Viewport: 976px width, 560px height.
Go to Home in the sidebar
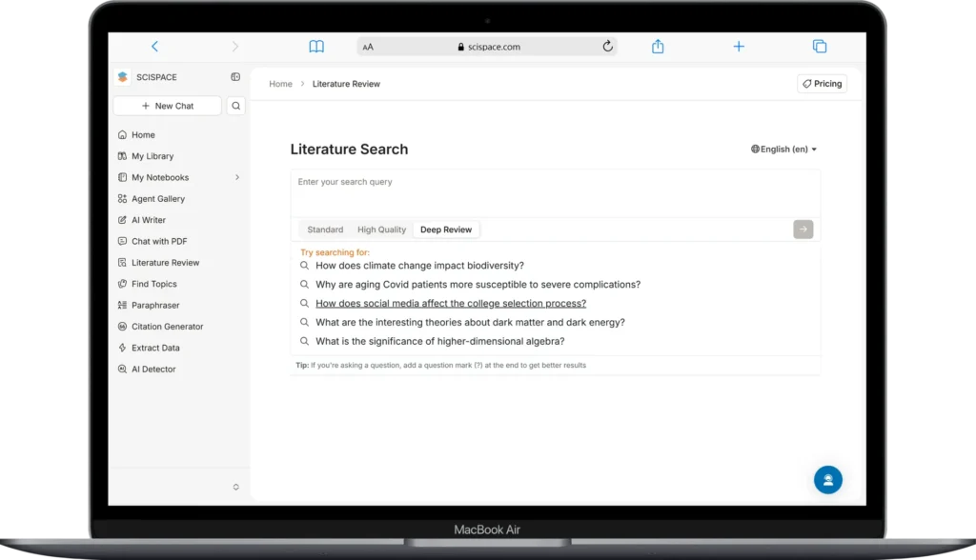click(x=143, y=134)
